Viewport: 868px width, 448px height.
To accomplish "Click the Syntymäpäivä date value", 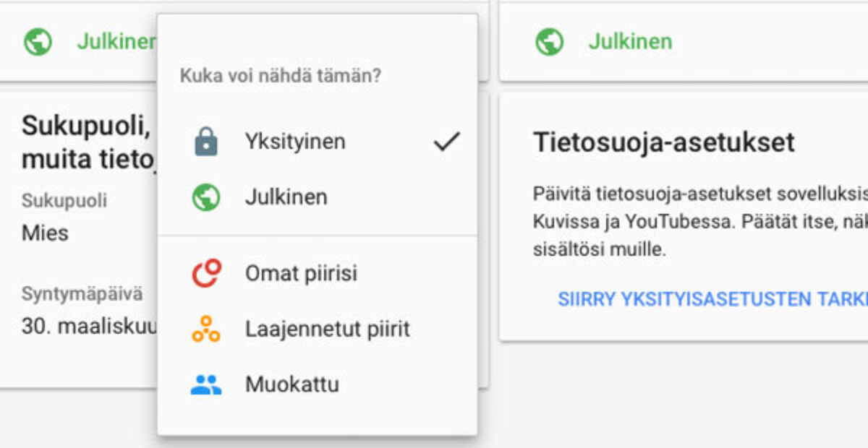I will tap(89, 327).
